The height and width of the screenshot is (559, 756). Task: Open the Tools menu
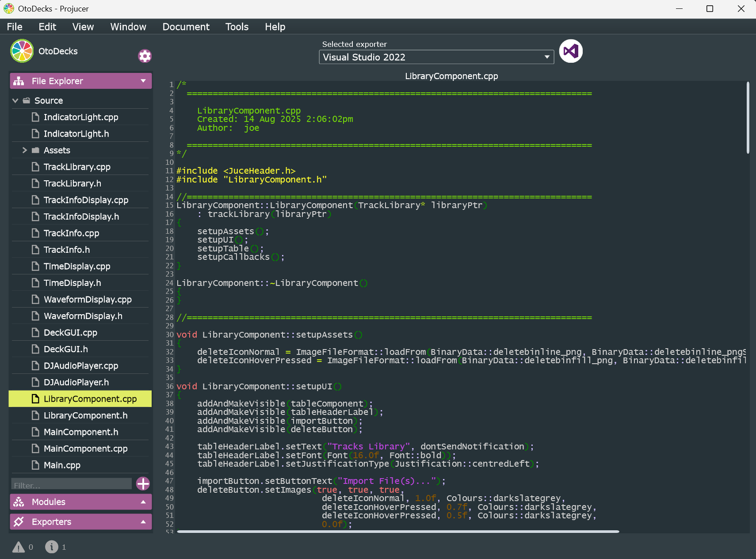[237, 27]
